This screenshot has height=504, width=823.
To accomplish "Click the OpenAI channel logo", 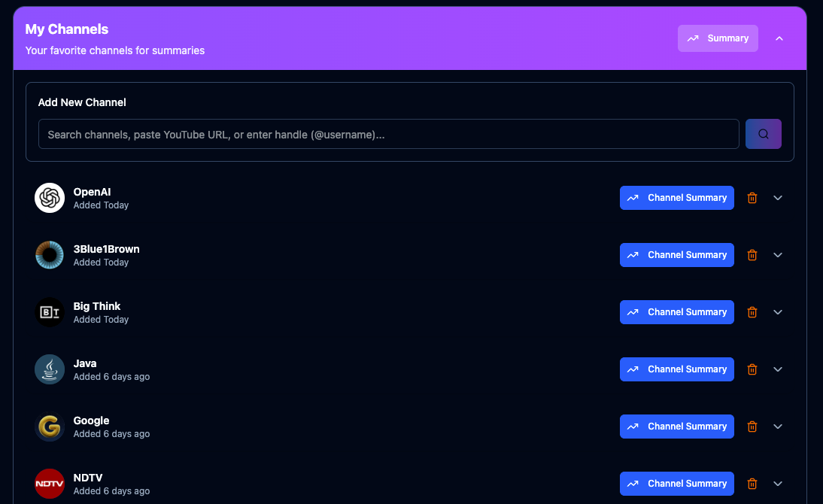I will pyautogui.click(x=50, y=198).
